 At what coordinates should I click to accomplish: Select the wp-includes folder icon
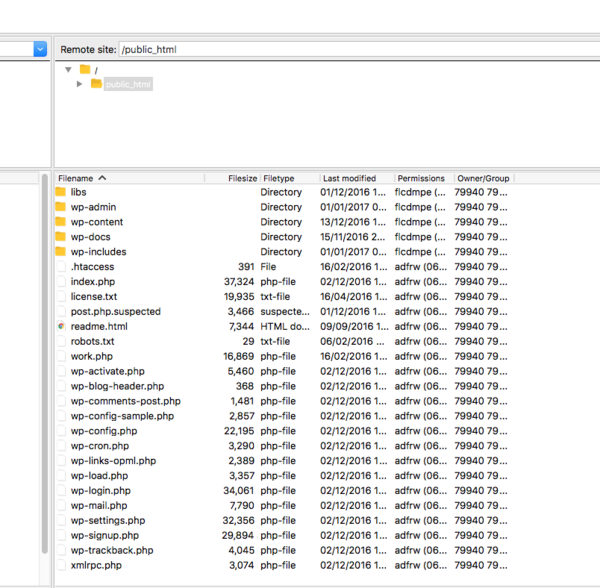click(61, 252)
